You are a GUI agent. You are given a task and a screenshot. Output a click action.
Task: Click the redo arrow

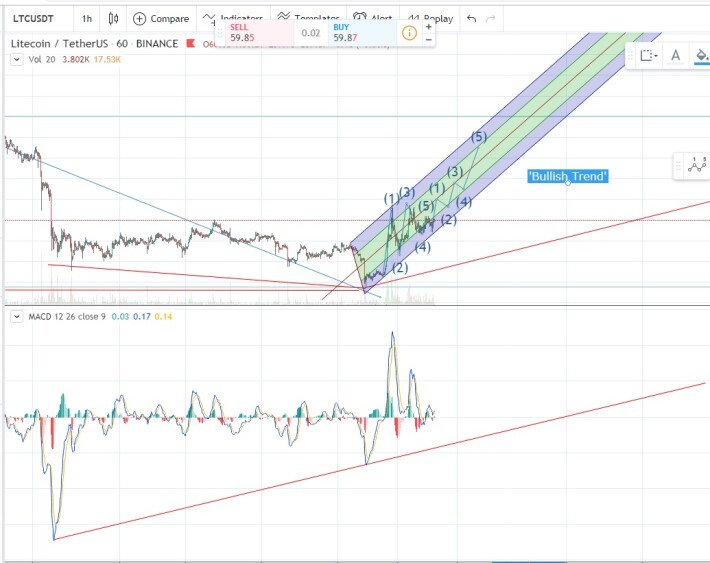tap(490, 19)
